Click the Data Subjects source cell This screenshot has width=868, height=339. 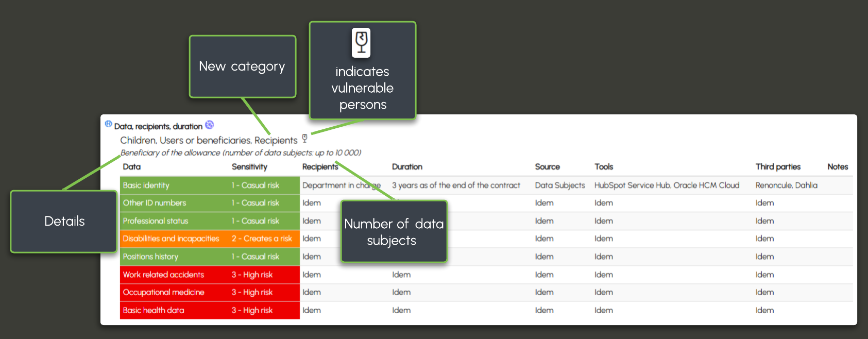coord(560,185)
